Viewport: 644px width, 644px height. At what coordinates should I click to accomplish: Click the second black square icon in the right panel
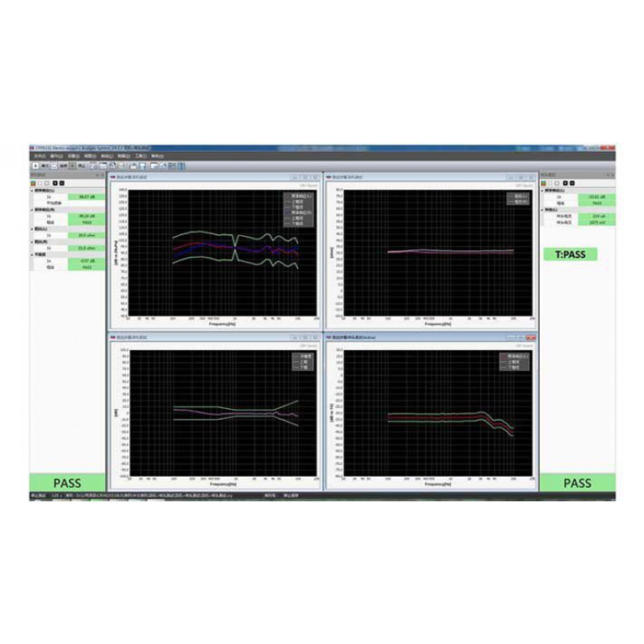[x=572, y=183]
